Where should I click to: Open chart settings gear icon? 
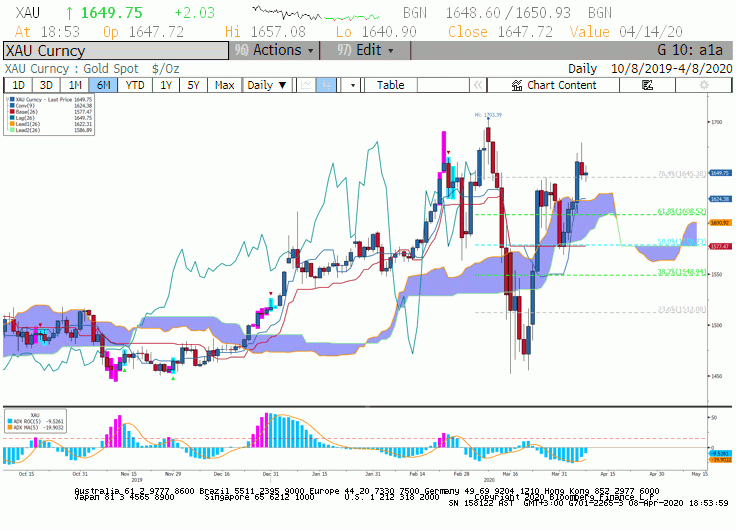click(704, 85)
